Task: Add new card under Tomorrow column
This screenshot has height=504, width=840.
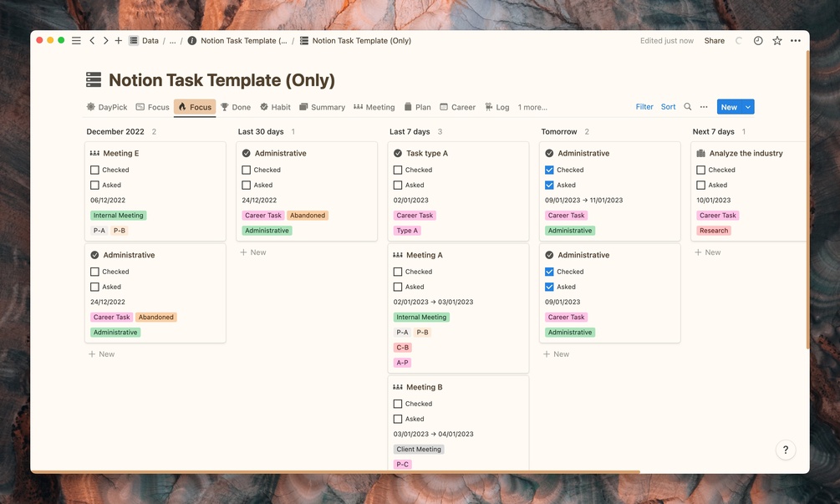Action: pos(556,354)
